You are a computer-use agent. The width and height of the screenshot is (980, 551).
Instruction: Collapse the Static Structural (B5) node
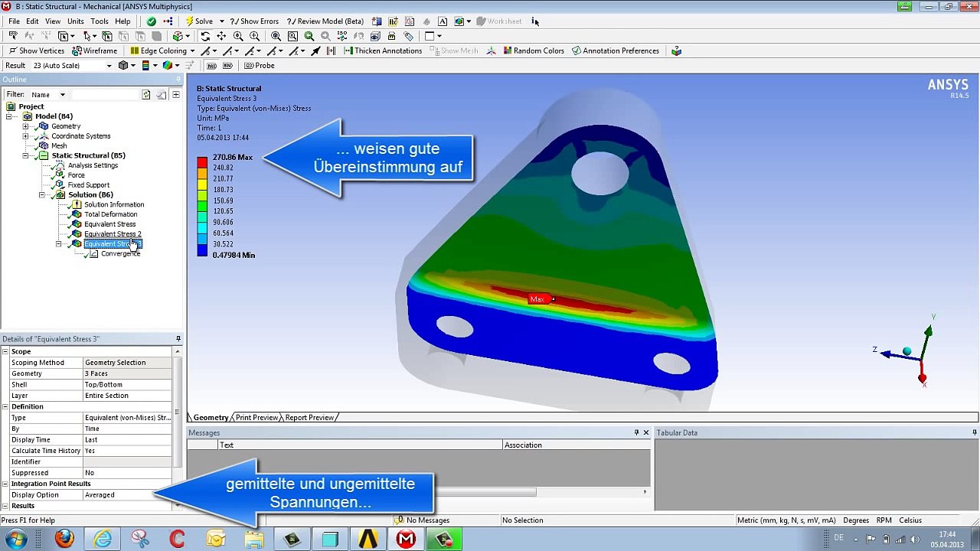pos(25,155)
